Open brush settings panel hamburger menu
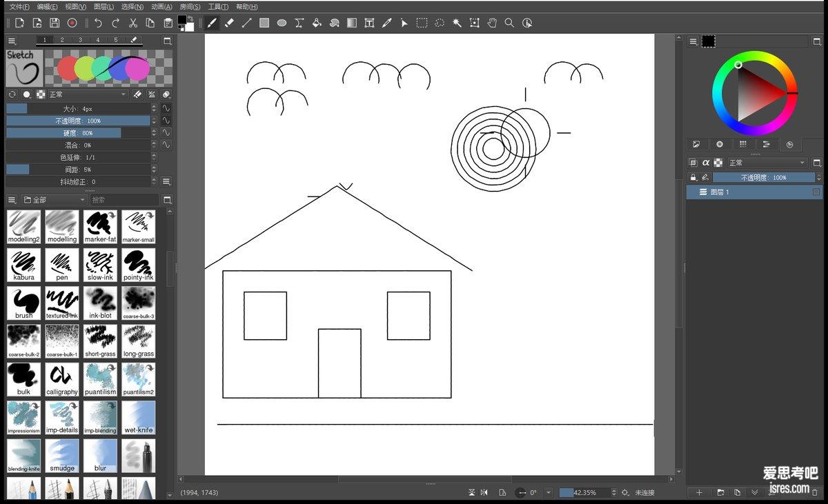The height and width of the screenshot is (504, 828). coord(12,41)
